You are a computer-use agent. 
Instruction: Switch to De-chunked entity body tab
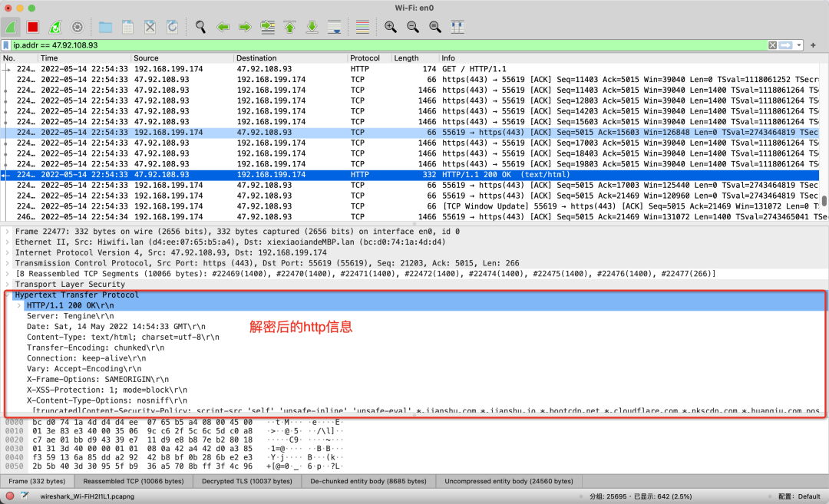368,481
